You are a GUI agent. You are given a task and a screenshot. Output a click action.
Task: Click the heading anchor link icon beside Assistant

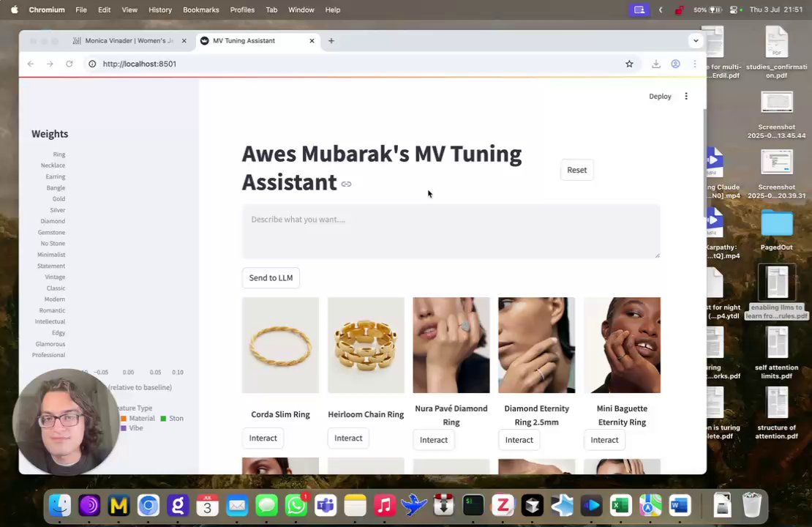coord(346,184)
